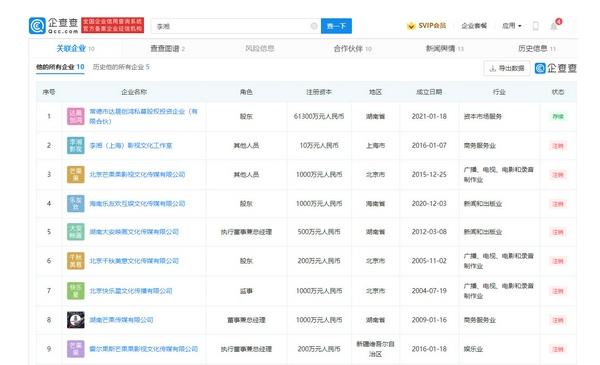Click the 资本市场服务 industry cell

(483, 116)
